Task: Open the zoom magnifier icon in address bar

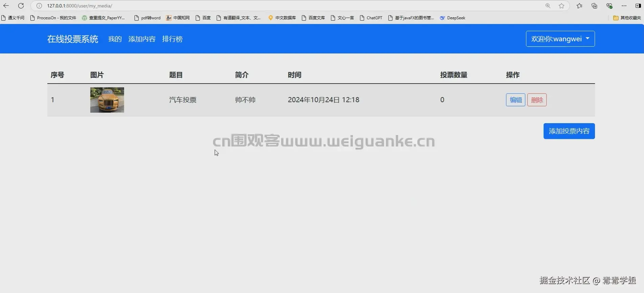Action: point(548,6)
